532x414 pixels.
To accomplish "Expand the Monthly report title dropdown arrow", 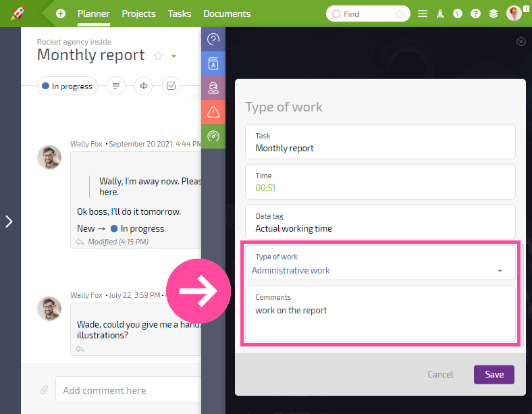I will click(174, 56).
